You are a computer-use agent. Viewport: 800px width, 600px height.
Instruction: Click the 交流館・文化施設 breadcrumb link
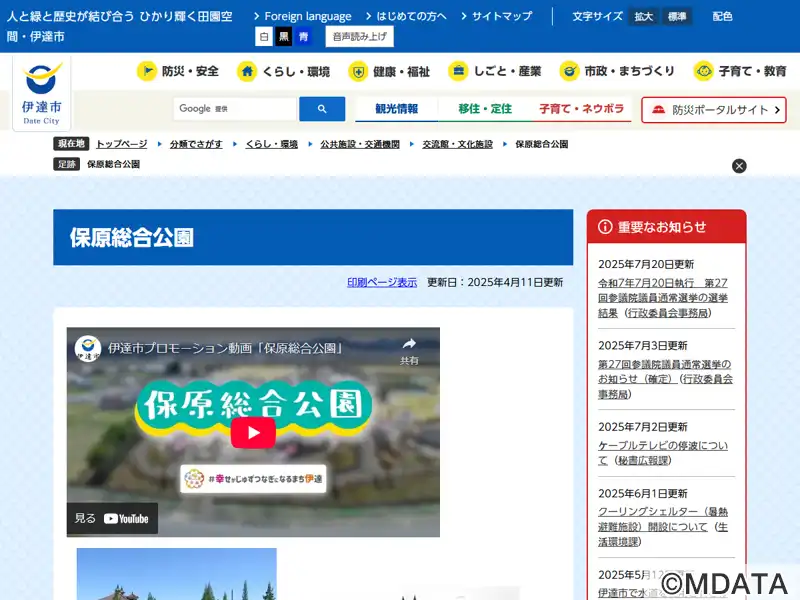pyautogui.click(x=458, y=144)
